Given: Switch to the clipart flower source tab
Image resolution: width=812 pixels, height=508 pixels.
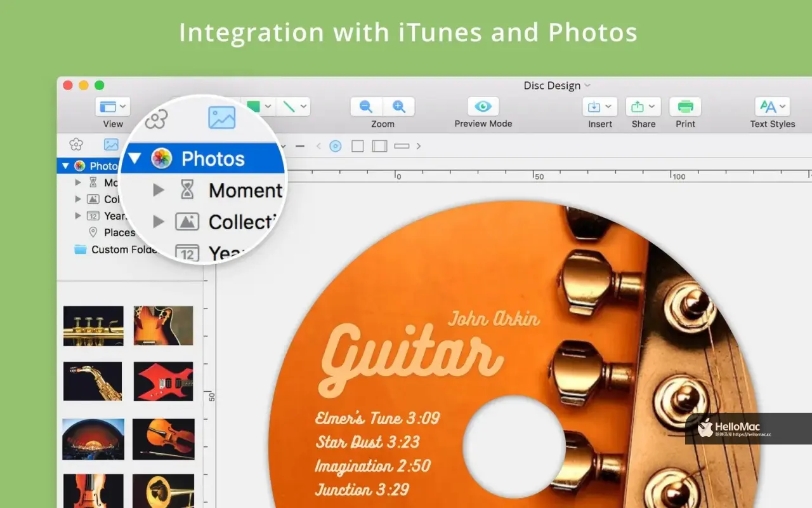Looking at the screenshot, I should (76, 145).
